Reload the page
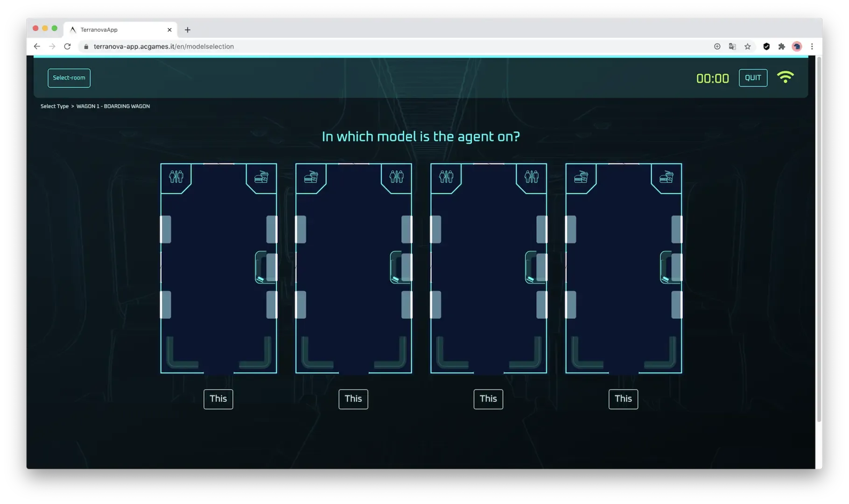The height and width of the screenshot is (504, 849). tap(67, 46)
